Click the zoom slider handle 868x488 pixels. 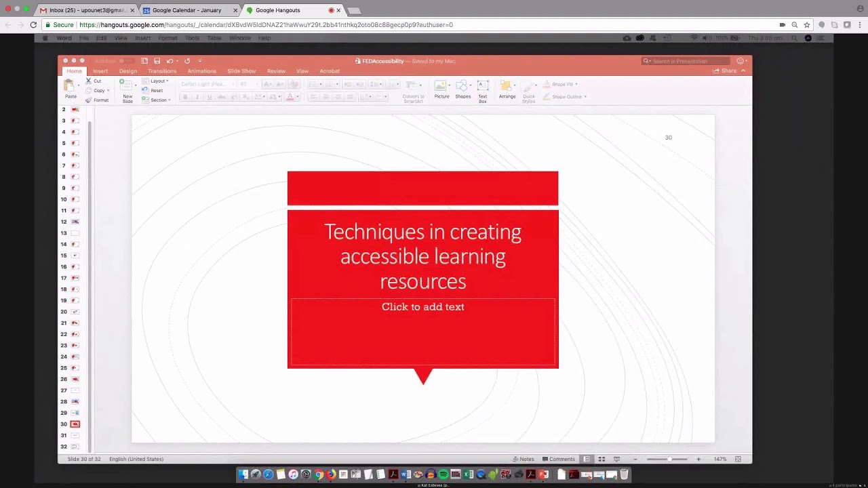click(x=669, y=459)
